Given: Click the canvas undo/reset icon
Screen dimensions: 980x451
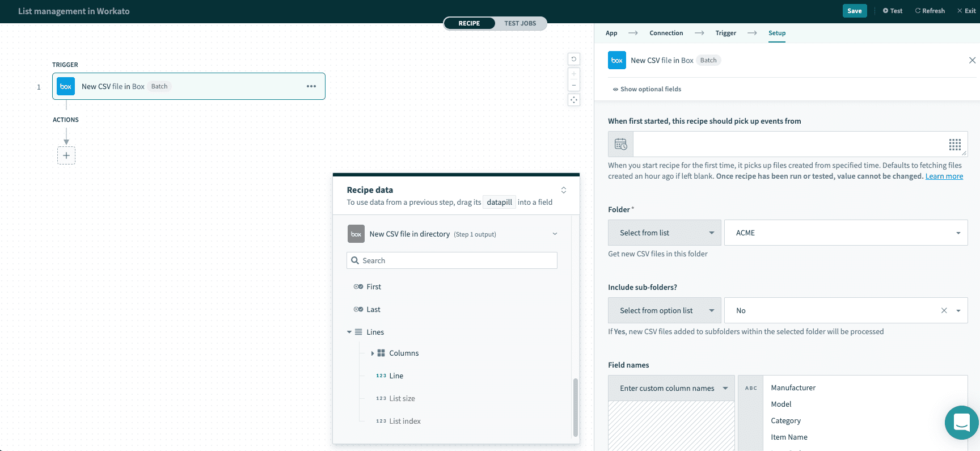Looking at the screenshot, I should pos(574,59).
